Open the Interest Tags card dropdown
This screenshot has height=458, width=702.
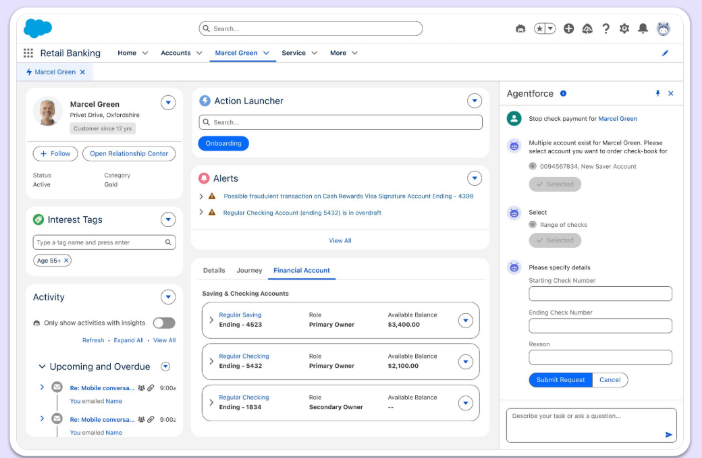pos(168,219)
